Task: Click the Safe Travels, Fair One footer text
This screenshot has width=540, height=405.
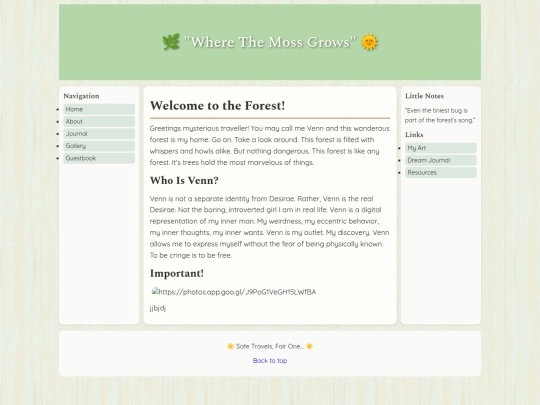Action: point(270,346)
